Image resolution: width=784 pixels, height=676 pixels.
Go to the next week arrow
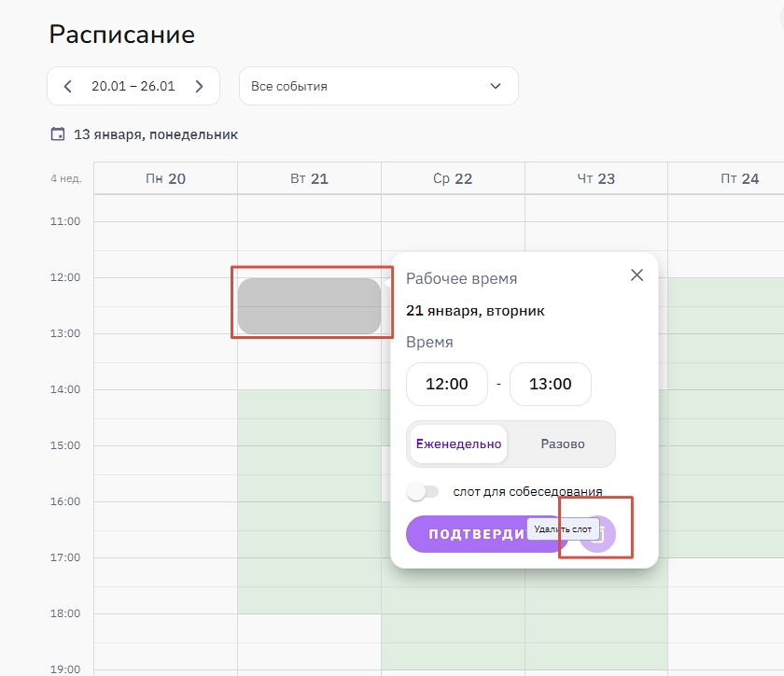click(199, 86)
